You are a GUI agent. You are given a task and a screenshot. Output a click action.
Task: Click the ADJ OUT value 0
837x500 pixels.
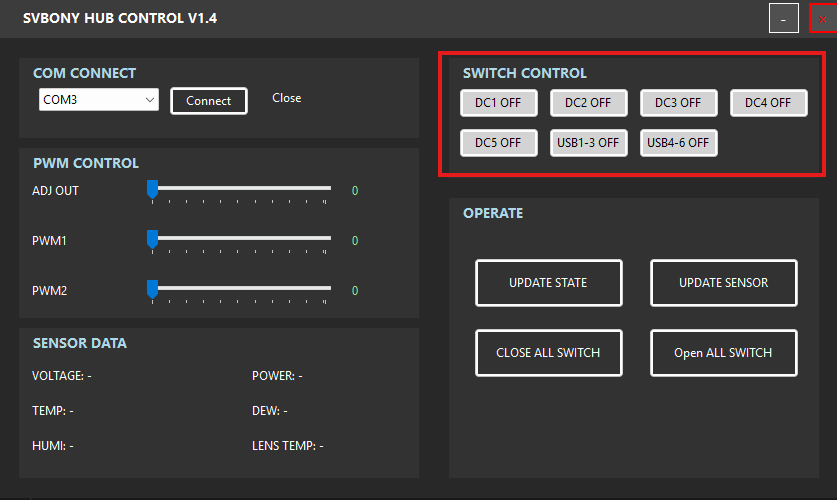coord(355,191)
